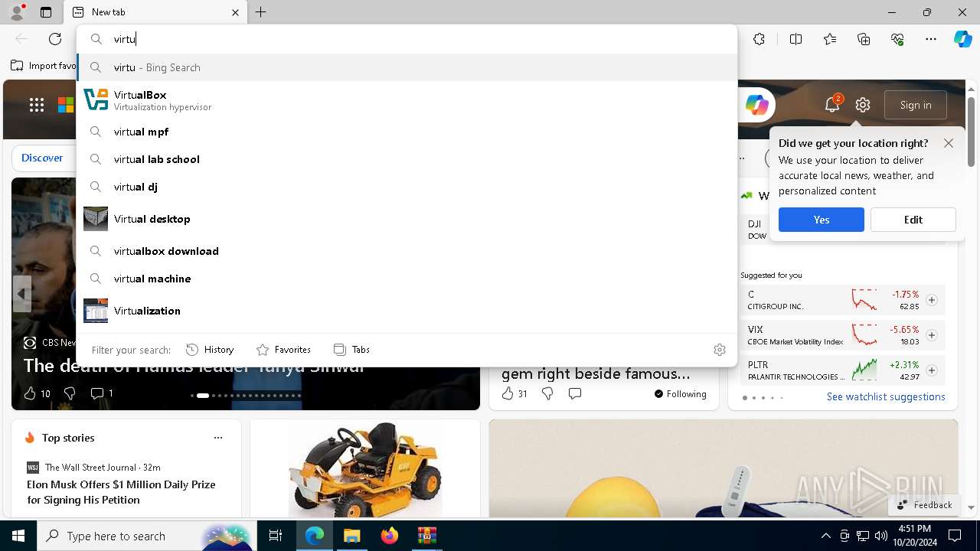
Task: Click Edit to change location
Action: tap(913, 220)
